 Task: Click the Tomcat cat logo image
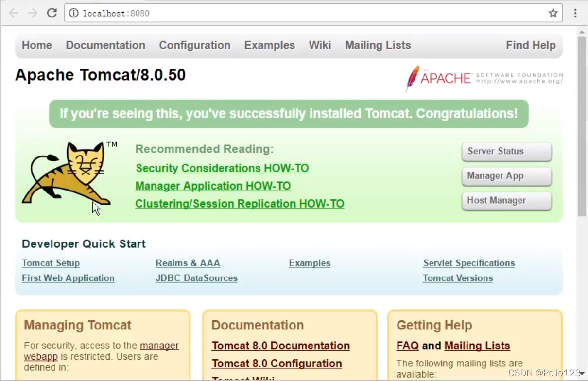pyautogui.click(x=69, y=173)
